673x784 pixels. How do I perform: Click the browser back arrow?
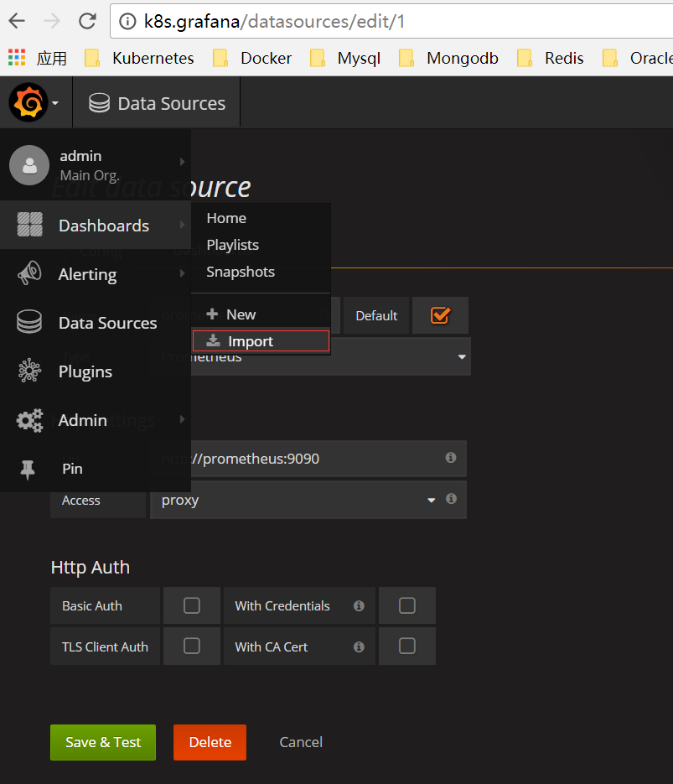click(17, 21)
